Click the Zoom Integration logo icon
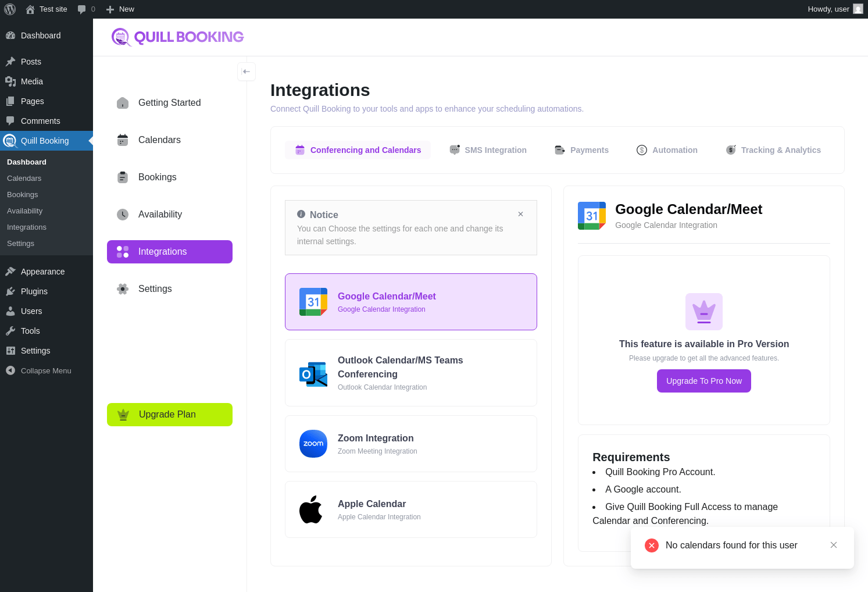Screen dimensions: 868x592 tap(313, 444)
